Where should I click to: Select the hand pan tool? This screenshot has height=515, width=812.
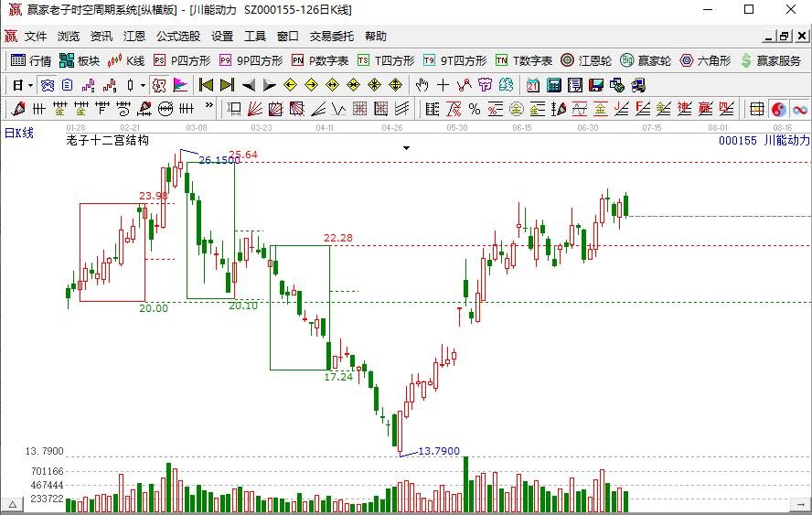(x=422, y=85)
